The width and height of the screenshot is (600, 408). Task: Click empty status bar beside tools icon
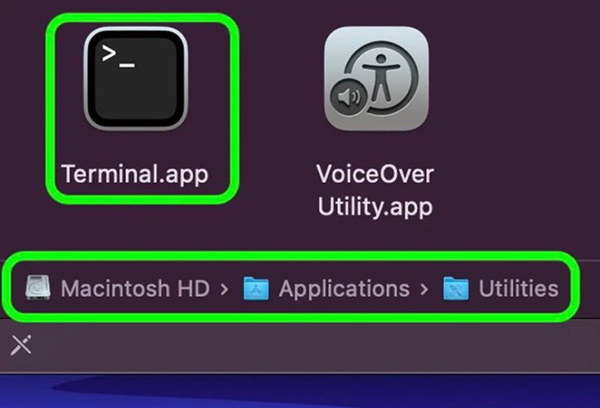point(306,346)
